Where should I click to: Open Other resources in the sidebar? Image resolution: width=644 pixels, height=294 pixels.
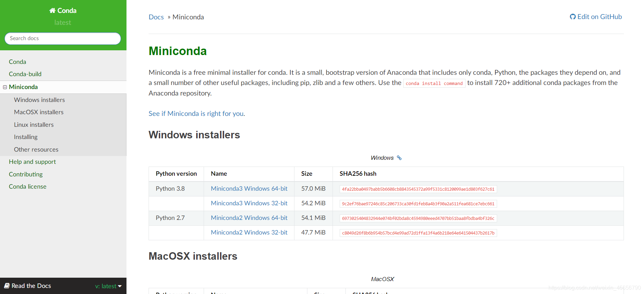click(x=36, y=150)
